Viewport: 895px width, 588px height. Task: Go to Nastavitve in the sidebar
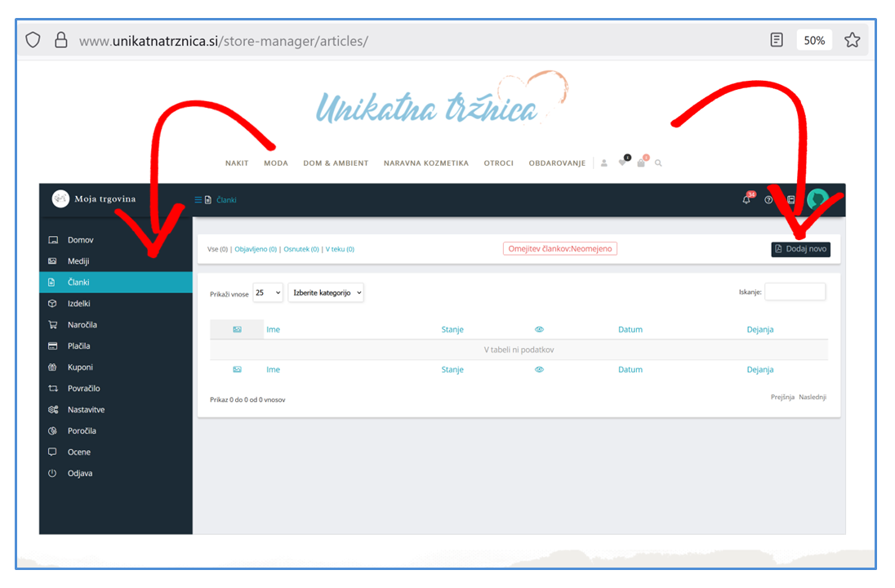86,410
